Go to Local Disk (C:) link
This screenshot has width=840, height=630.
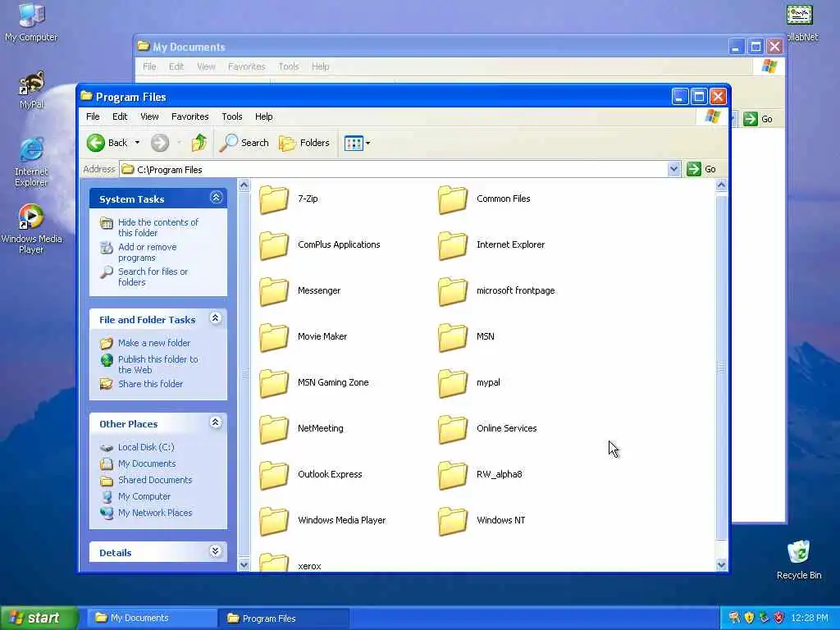146,447
